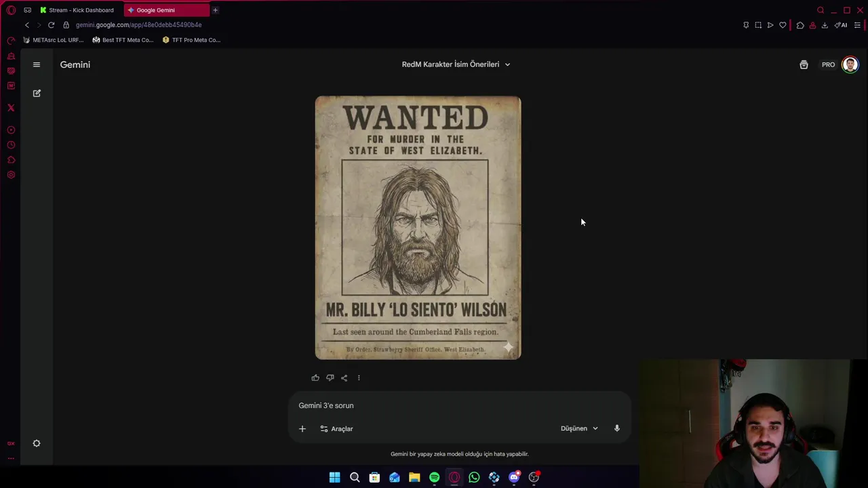
Task: Click the thumbs up on the response
Action: pyautogui.click(x=315, y=378)
